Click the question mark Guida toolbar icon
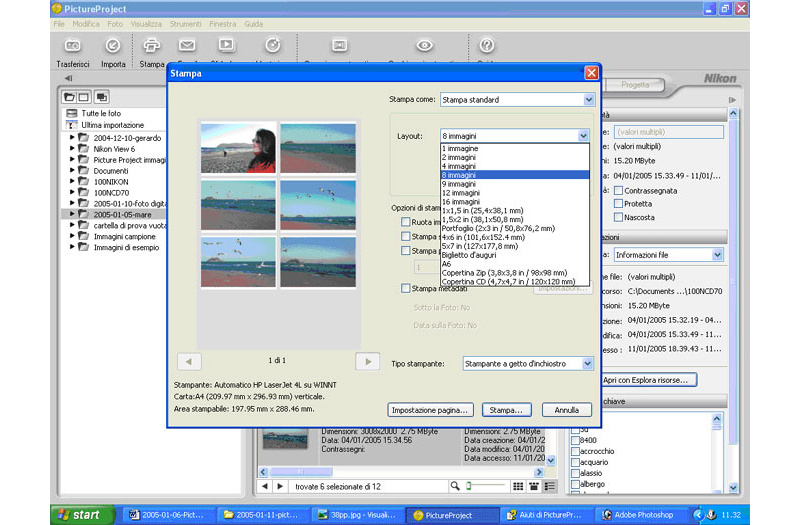 (x=487, y=45)
